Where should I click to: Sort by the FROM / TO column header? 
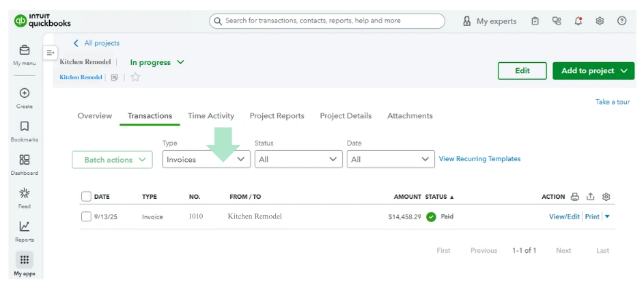point(245,197)
